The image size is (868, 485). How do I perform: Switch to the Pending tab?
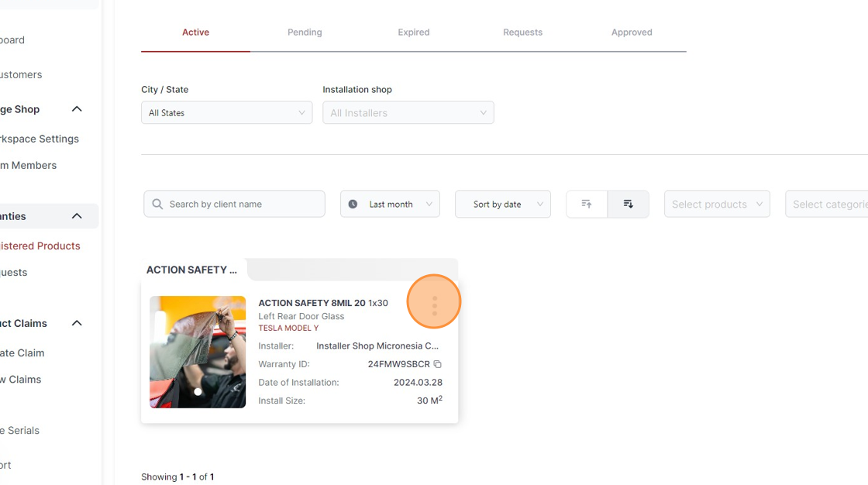tap(305, 32)
